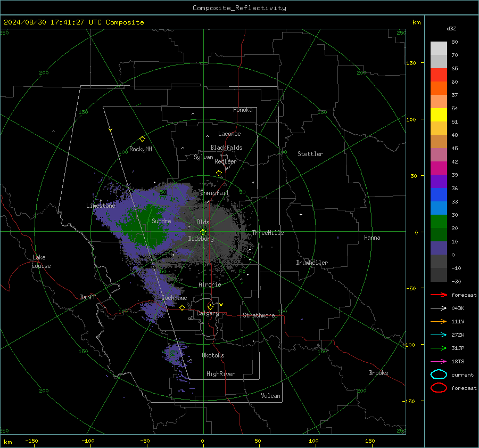Screen dimensions: 479x448
Task: Click the Strathmore label
Action: [259, 315]
